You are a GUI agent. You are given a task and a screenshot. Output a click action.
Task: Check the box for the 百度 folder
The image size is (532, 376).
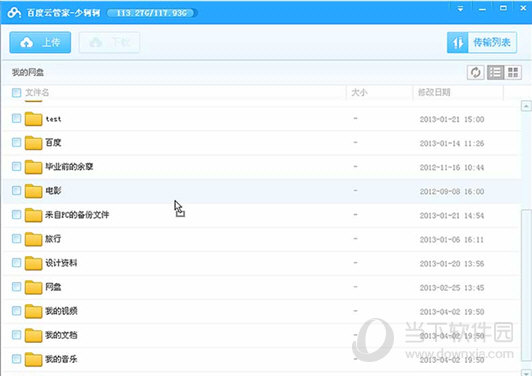(x=16, y=142)
